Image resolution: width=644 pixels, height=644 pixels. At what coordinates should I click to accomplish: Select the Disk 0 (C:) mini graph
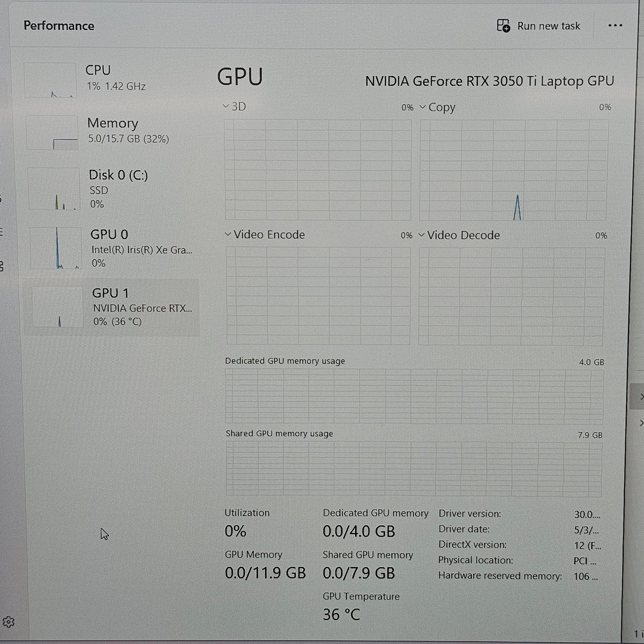click(x=54, y=189)
